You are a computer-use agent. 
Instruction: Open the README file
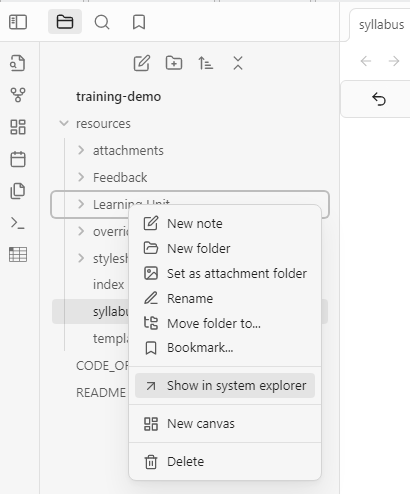click(101, 393)
